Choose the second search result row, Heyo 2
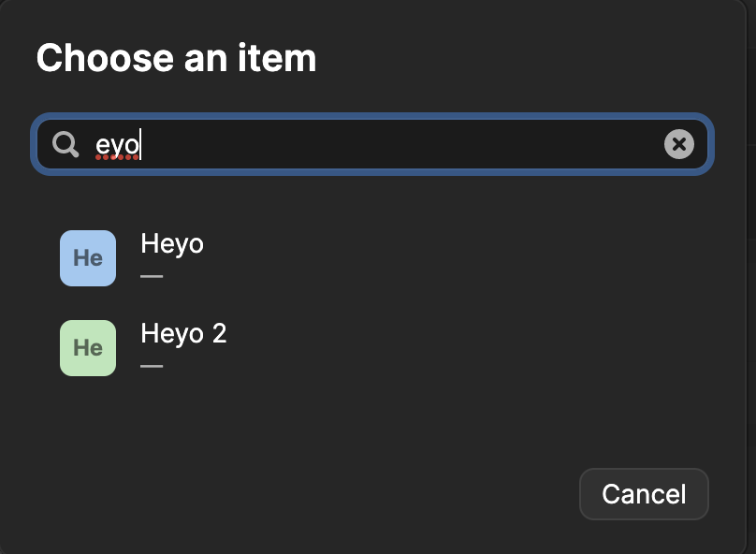 [x=374, y=348]
